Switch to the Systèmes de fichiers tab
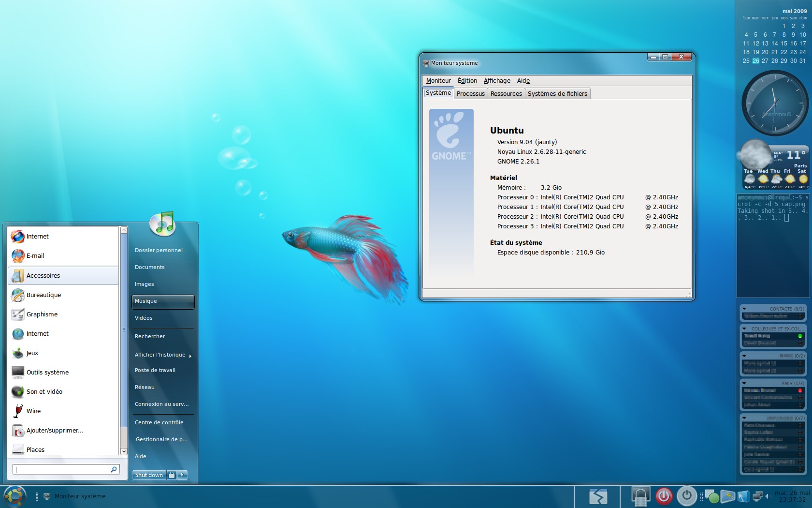The image size is (812, 508). pyautogui.click(x=557, y=94)
